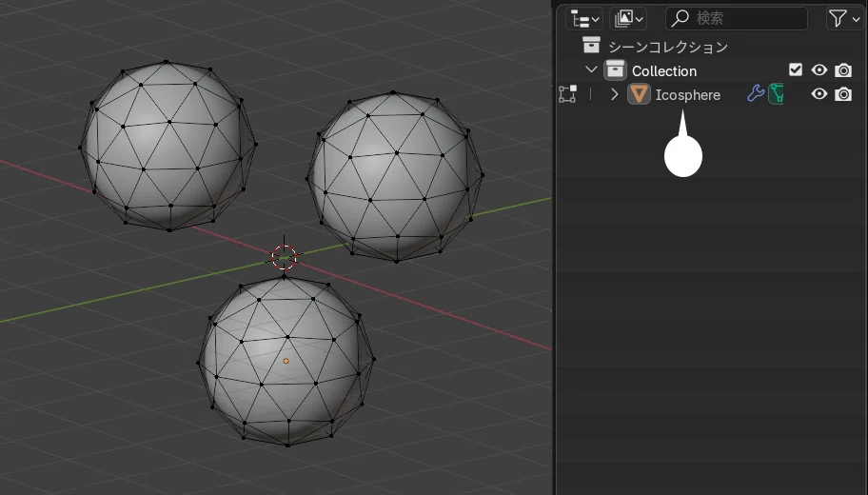Open the outliner editor type dropdown
Image resolution: width=868 pixels, height=495 pixels.
click(x=583, y=19)
